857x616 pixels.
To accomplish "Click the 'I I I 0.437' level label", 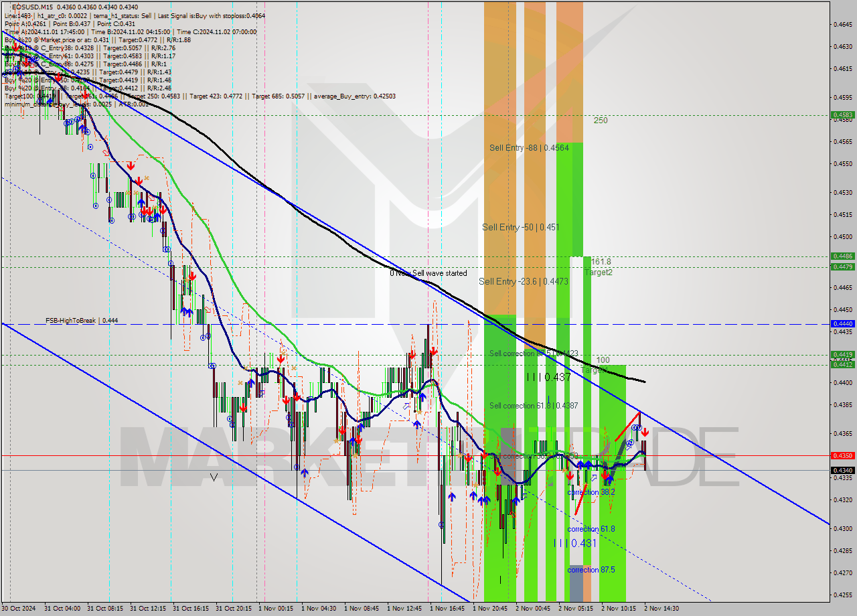I will 548,377.
